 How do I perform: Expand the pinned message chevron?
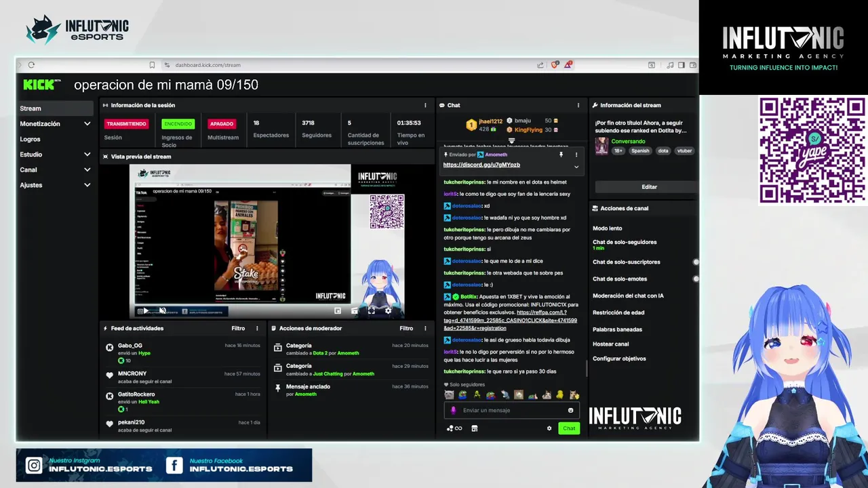[x=576, y=166]
